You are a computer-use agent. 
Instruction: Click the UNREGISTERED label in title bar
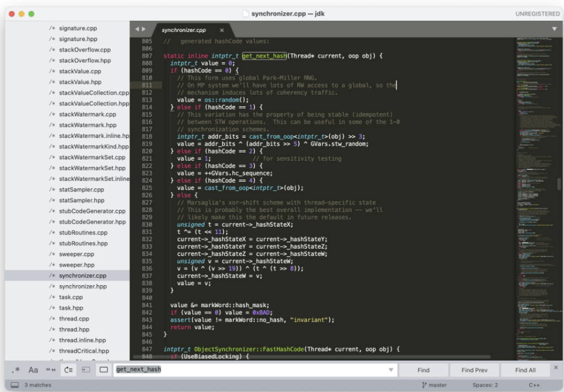point(538,14)
